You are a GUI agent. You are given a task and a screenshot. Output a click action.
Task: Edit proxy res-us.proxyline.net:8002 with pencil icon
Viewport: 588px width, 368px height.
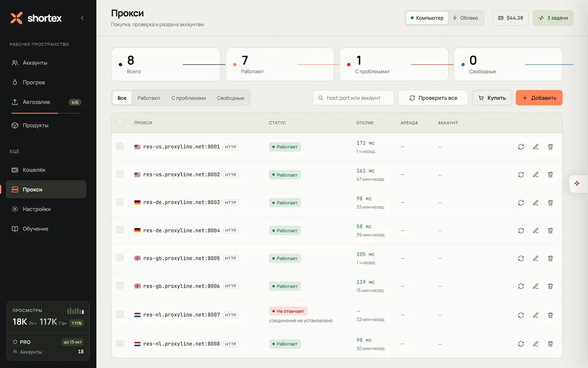535,175
